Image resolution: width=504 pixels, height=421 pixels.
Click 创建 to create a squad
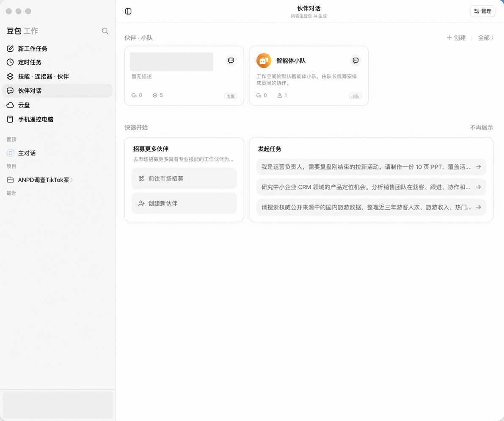coord(457,38)
